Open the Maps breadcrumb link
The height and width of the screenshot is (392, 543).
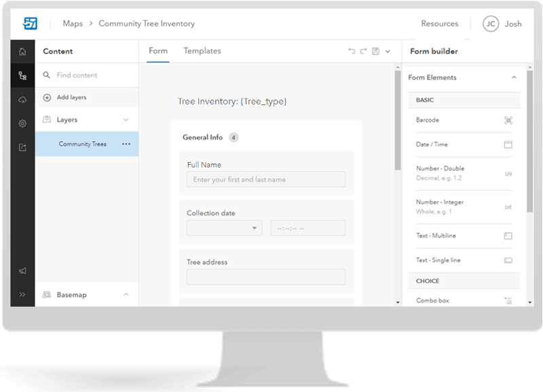pyautogui.click(x=74, y=24)
